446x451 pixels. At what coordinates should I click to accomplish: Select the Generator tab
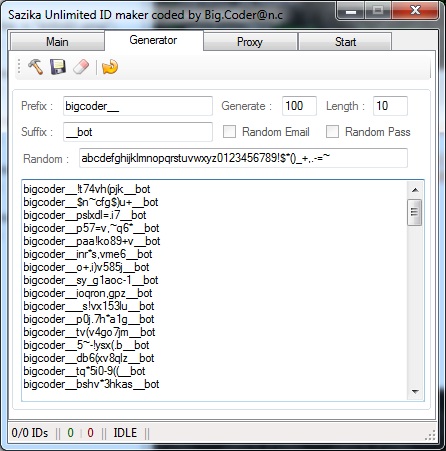coord(154,40)
